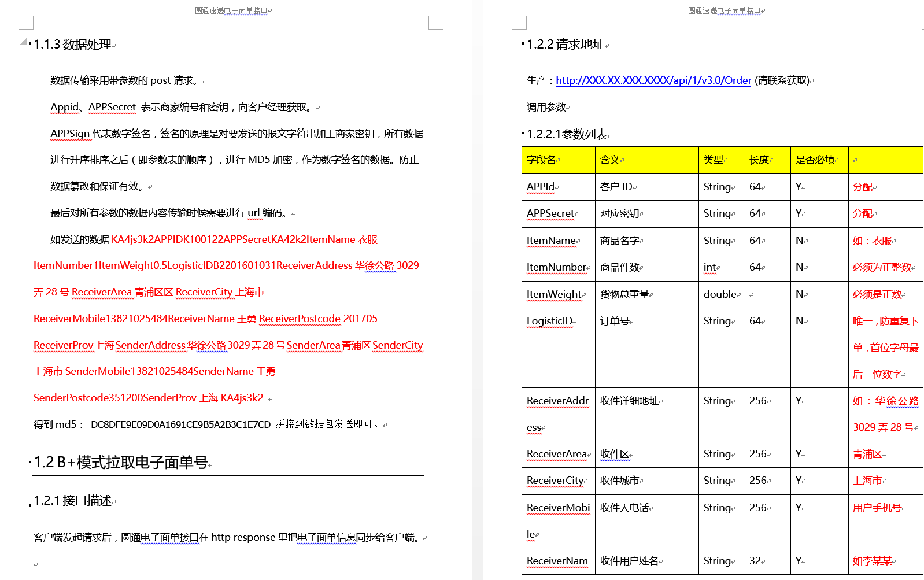The width and height of the screenshot is (924, 580).
Task: Click the '商品名字' meaning cell
Action: pos(647,241)
